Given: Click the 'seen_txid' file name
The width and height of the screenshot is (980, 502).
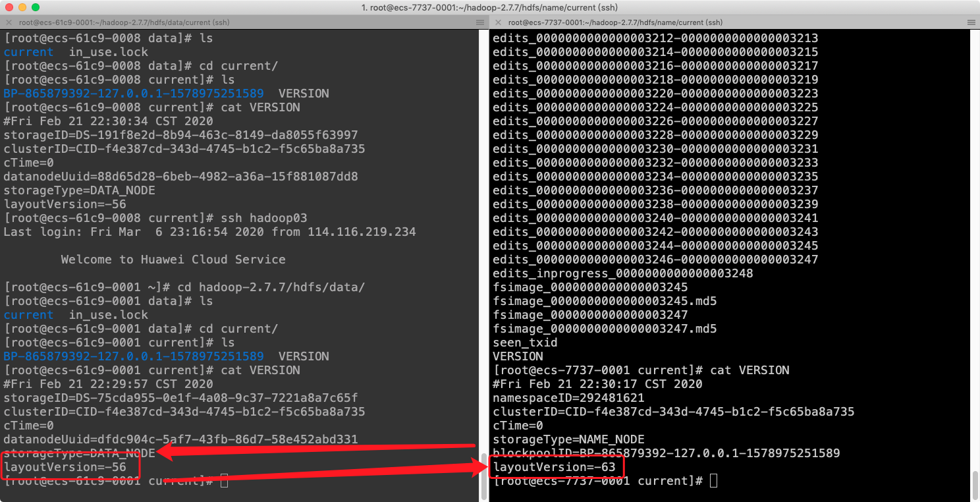Looking at the screenshot, I should click(525, 343).
